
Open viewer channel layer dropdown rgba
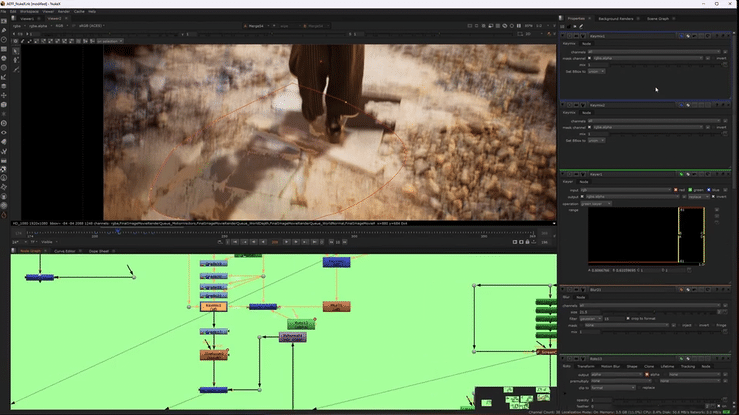pos(19,26)
